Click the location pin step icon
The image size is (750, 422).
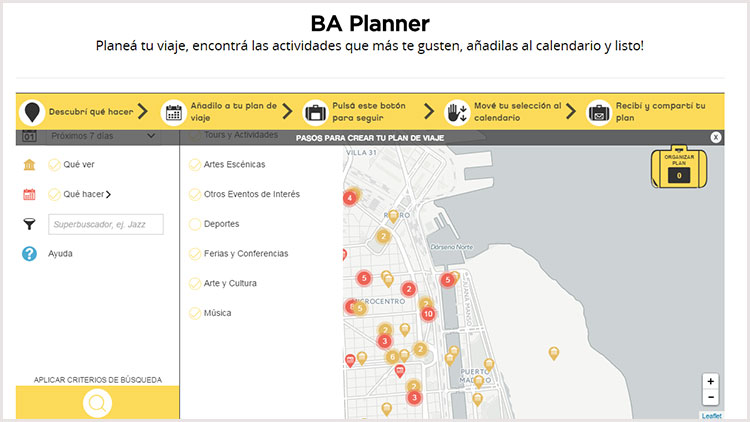pyautogui.click(x=33, y=111)
